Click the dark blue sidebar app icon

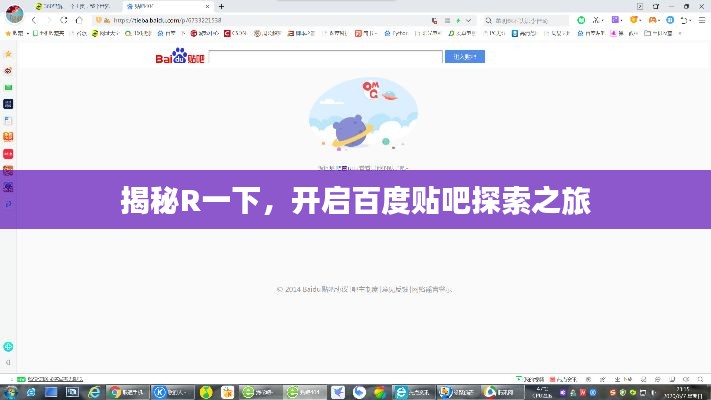[x=8, y=104]
